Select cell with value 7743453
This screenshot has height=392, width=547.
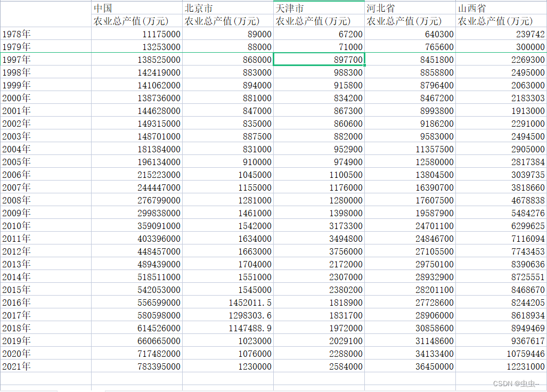[501, 251]
